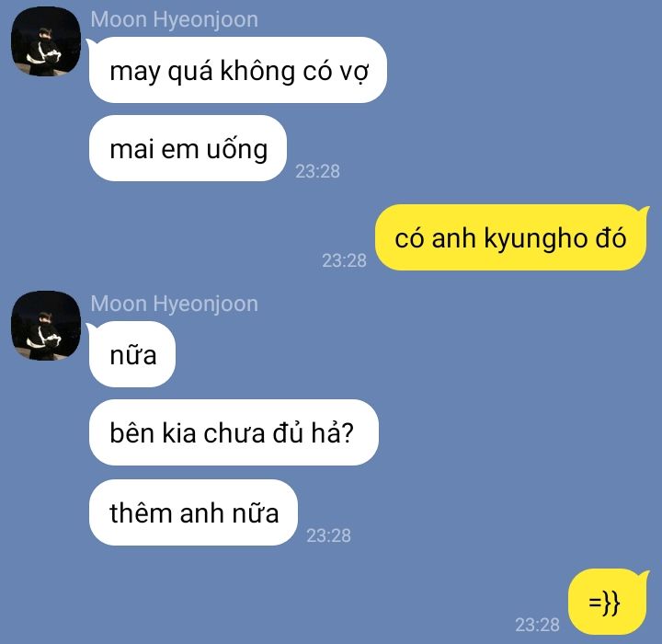Select the 'may quá không có vợ' message
Viewport: 662px width, 644px height.
(238, 70)
